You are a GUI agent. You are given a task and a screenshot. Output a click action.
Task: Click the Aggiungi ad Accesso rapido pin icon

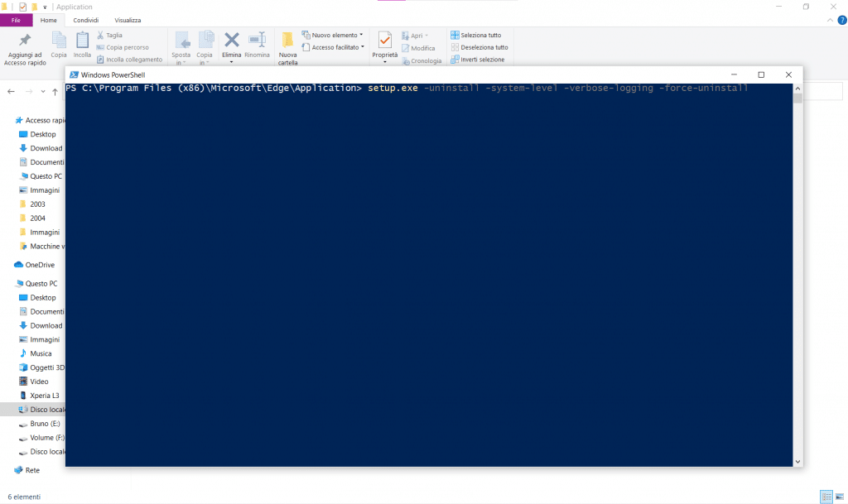tap(25, 40)
